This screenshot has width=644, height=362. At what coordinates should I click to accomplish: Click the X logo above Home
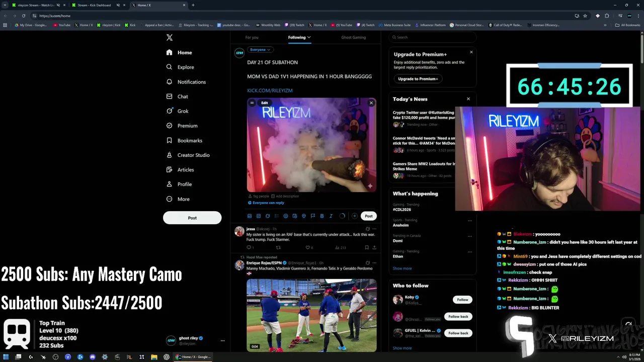(170, 38)
